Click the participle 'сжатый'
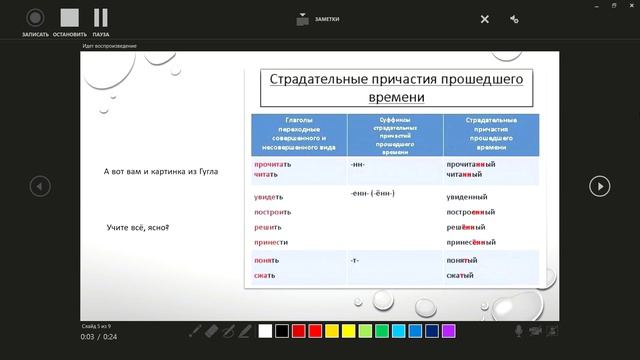Screen dimensions: 640x360 pos(460,276)
